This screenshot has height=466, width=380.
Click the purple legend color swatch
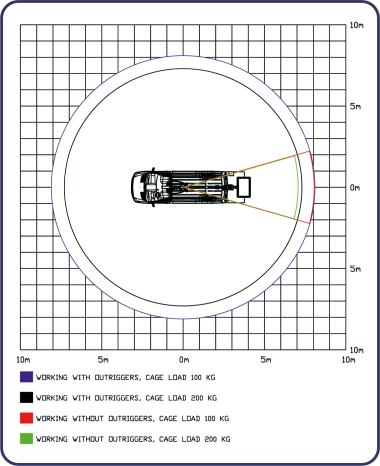[x=26, y=377]
